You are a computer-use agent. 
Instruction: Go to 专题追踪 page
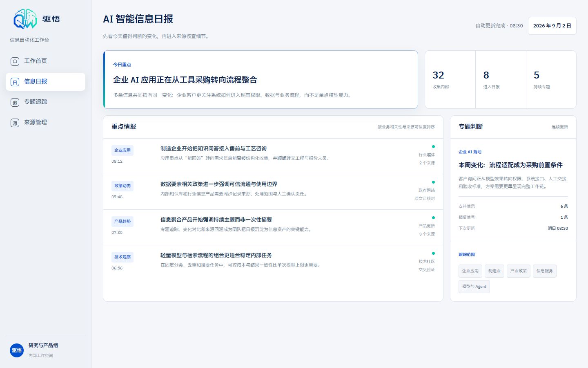(45, 102)
